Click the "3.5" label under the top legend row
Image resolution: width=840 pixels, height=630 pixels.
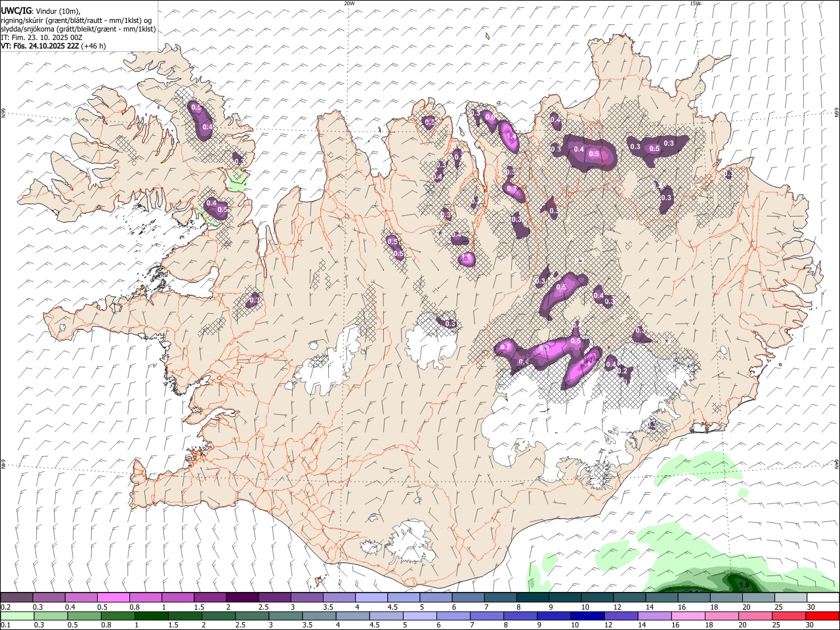pos(327,607)
